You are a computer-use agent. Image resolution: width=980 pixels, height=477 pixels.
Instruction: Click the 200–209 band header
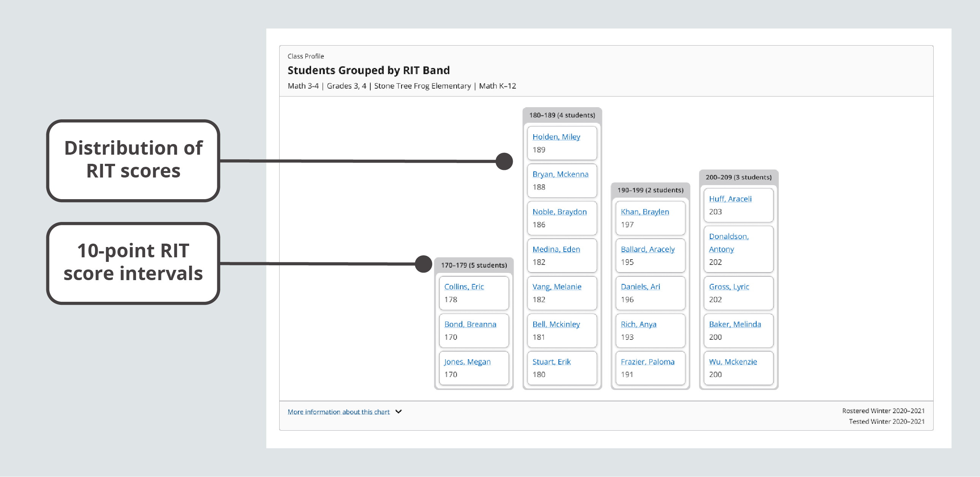[x=738, y=177]
